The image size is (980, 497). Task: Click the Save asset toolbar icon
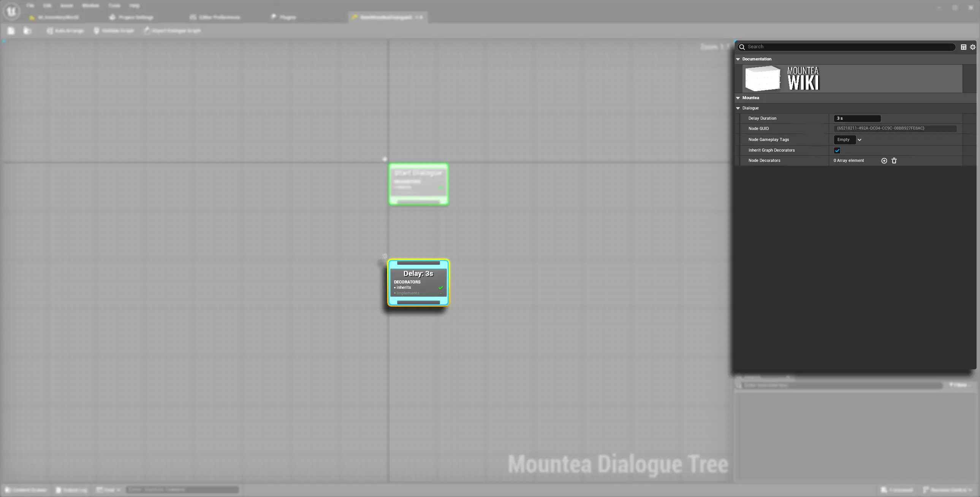pos(11,31)
